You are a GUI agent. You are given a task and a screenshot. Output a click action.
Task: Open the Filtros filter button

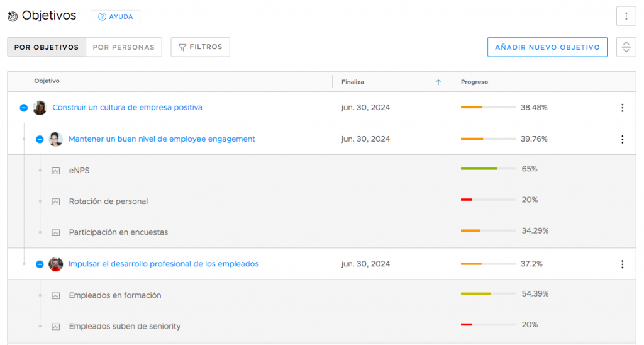point(201,47)
